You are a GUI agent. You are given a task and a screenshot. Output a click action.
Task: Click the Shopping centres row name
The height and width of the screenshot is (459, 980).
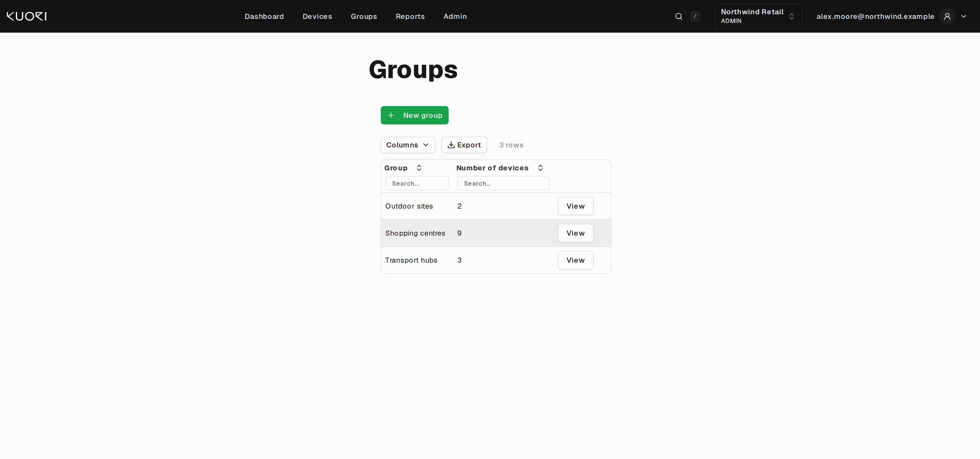[415, 233]
